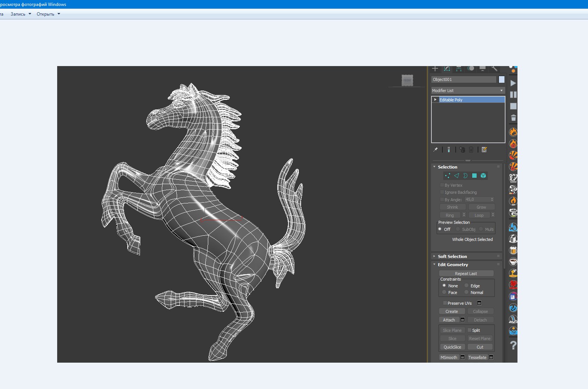The width and height of the screenshot is (588, 389).
Task: Open the Hierarchy panel tab
Action: tap(459, 69)
